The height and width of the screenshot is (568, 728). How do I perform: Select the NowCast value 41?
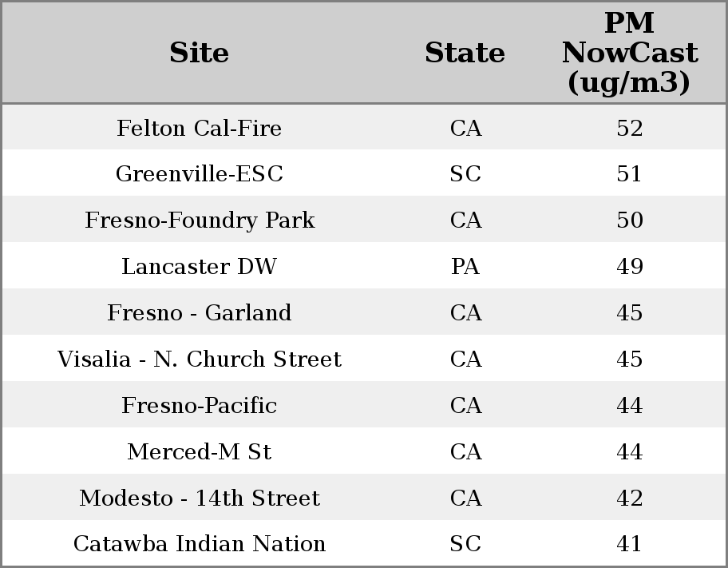[x=629, y=544]
